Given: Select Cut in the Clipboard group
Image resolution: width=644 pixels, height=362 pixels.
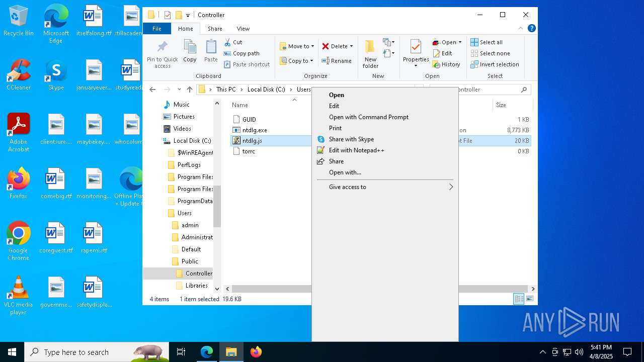Looking at the screenshot, I should (233, 42).
